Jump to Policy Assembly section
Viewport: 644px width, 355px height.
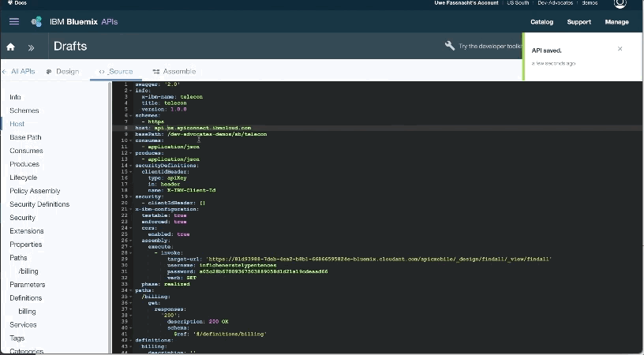click(x=35, y=191)
